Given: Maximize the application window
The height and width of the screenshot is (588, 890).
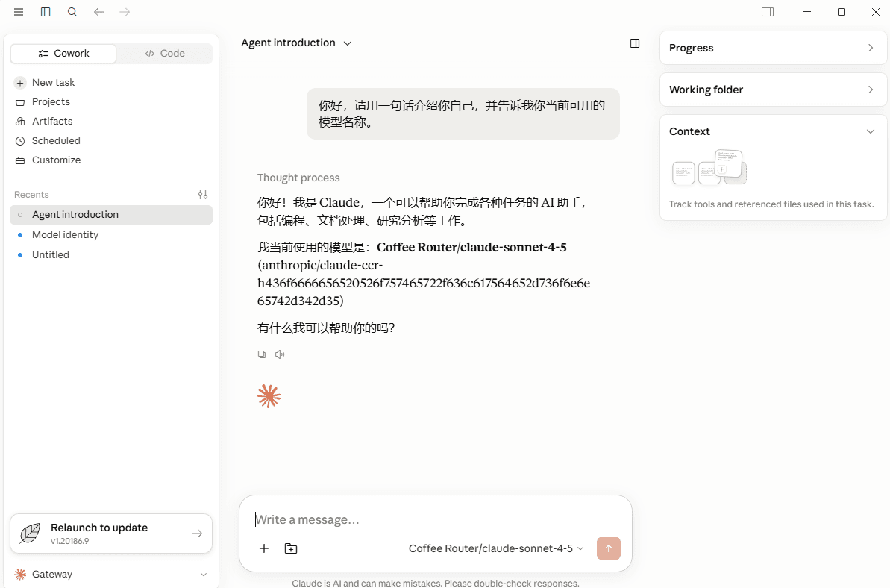Looking at the screenshot, I should click(842, 12).
